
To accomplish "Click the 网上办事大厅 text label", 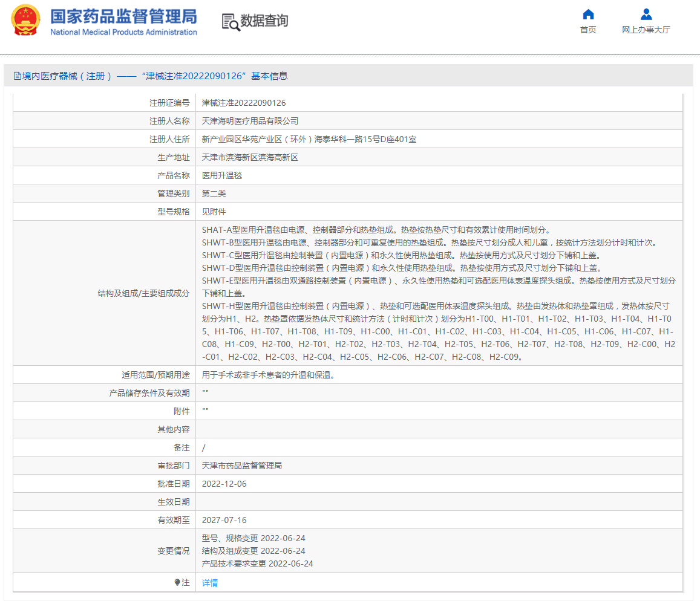I will point(646,30).
